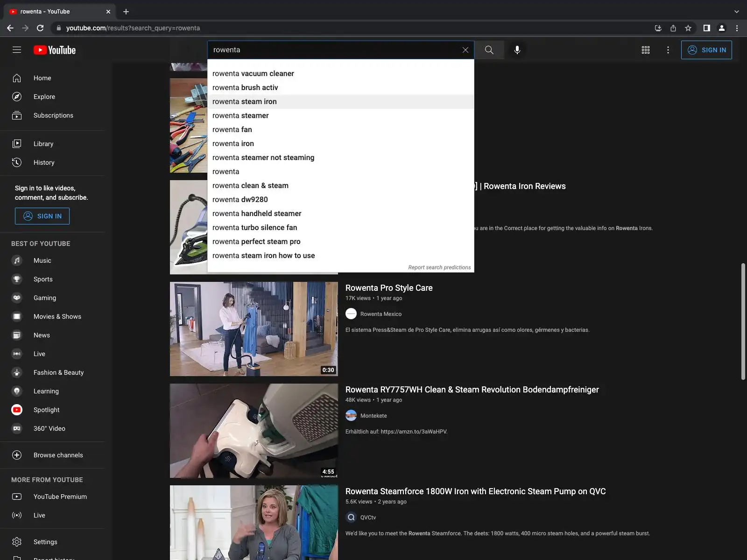This screenshot has width=747, height=560.
Task: Start voice search with the microphone
Action: (517, 50)
